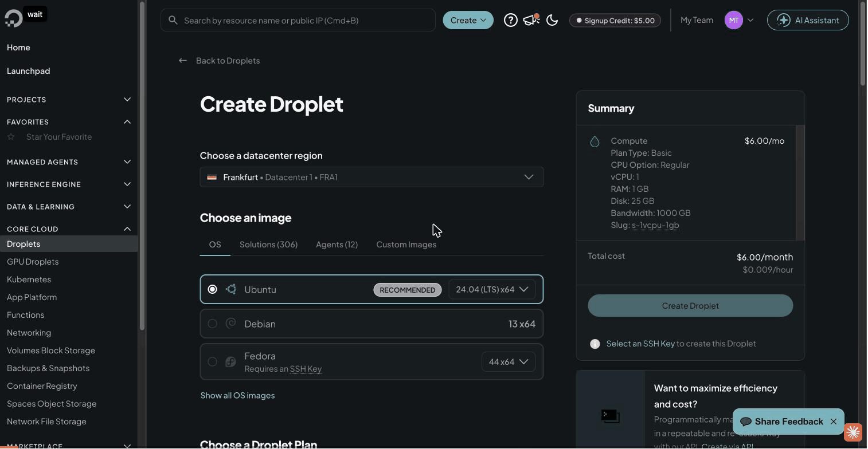Click the Signup Credit: $5.00 badge
Screen dimensions: 868x449
click(x=615, y=20)
